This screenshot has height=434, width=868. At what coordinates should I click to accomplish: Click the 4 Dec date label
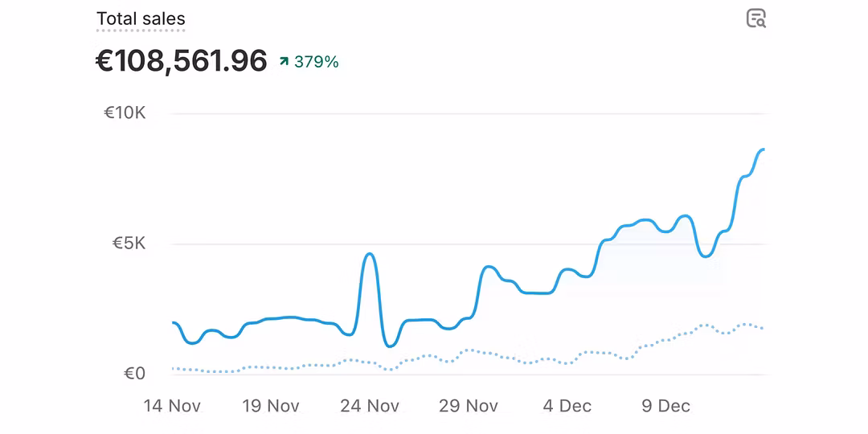point(567,406)
